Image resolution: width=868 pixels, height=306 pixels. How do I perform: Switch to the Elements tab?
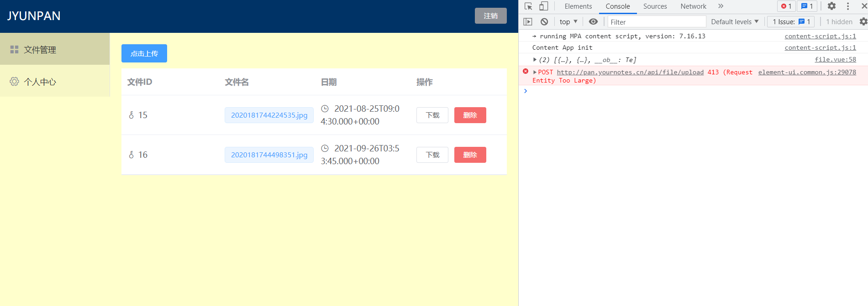point(578,6)
